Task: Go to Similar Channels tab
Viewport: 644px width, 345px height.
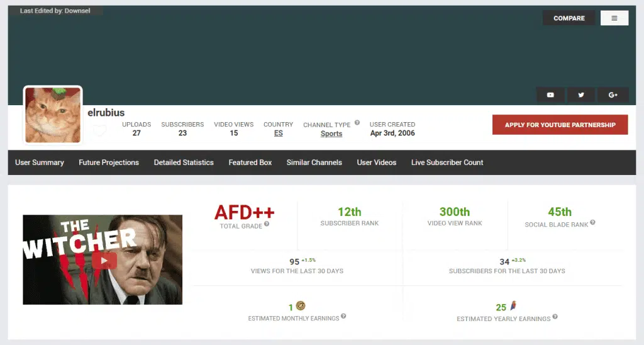Action: point(314,162)
